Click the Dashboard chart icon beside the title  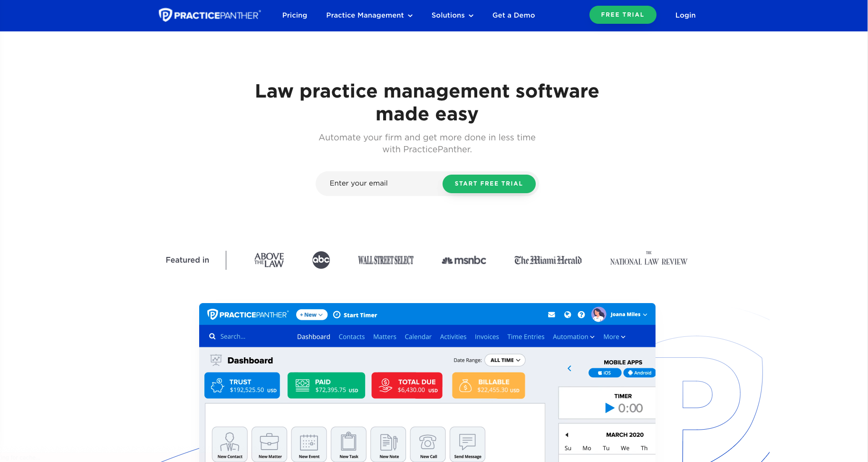pyautogui.click(x=216, y=361)
